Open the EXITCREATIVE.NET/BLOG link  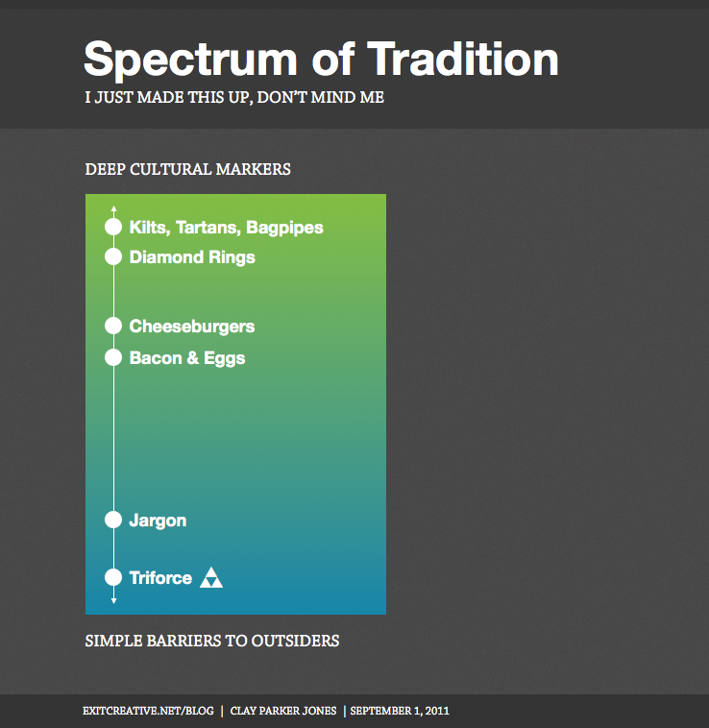[x=148, y=711]
